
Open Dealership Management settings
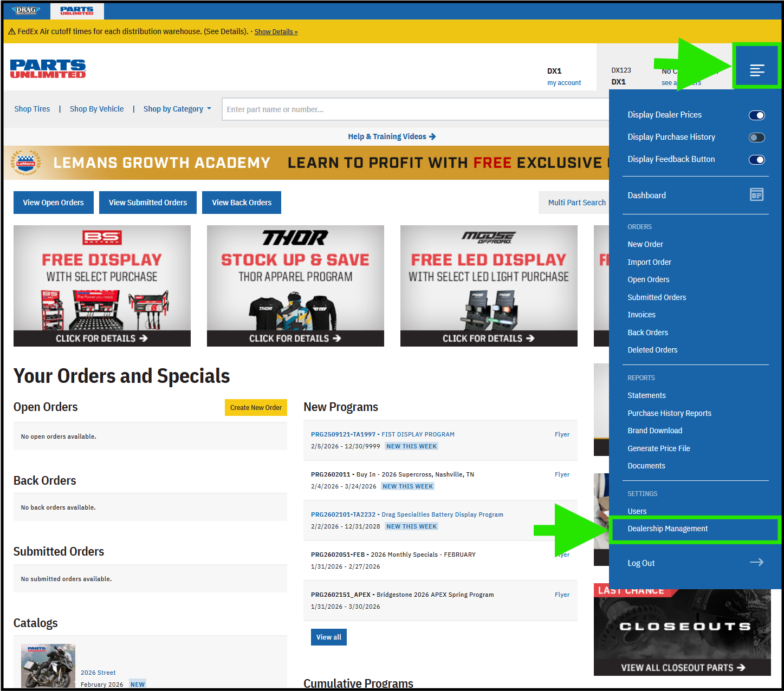pyautogui.click(x=668, y=529)
